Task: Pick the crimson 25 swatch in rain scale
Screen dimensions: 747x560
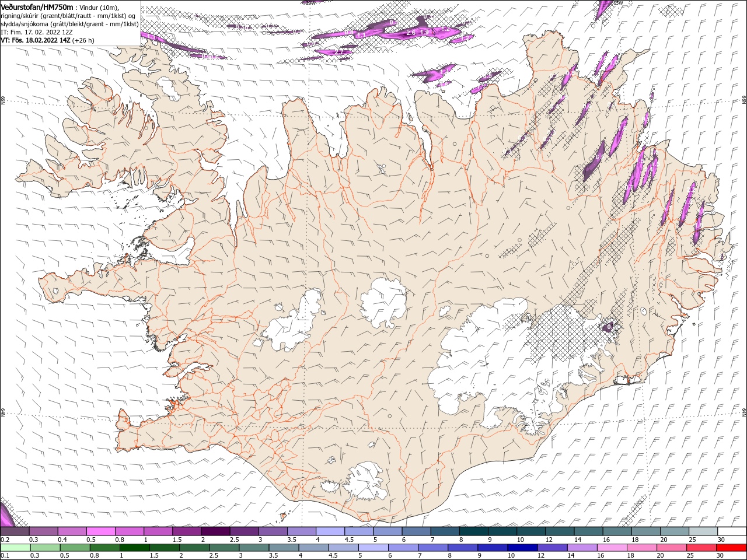Action: (x=701, y=548)
